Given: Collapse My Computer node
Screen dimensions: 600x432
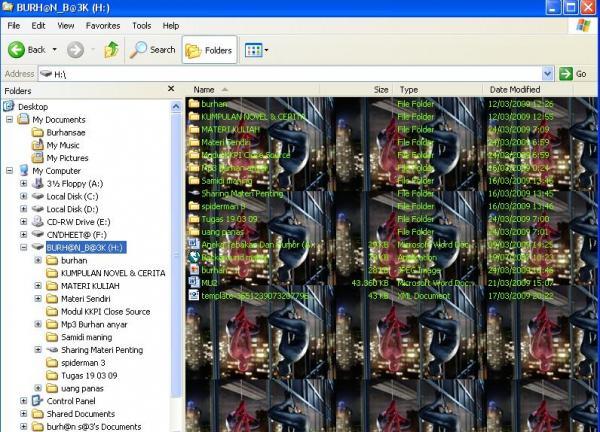Looking at the screenshot, I should click(x=10, y=171).
